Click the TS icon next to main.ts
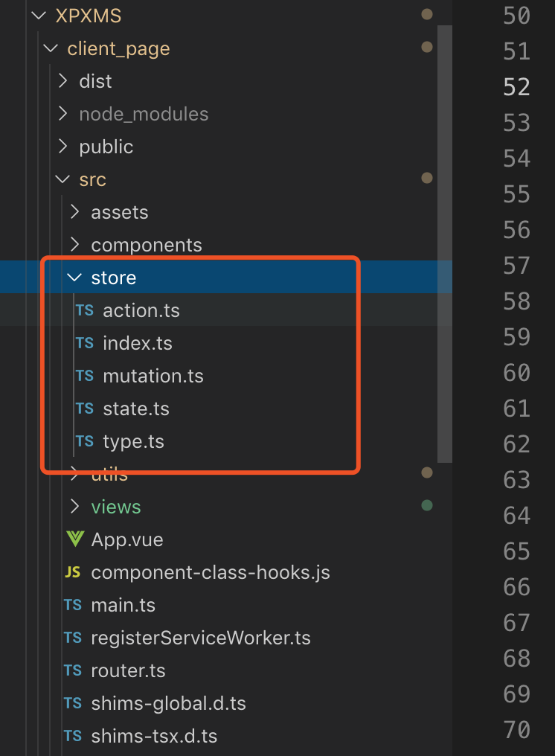This screenshot has height=756, width=555. point(73,605)
